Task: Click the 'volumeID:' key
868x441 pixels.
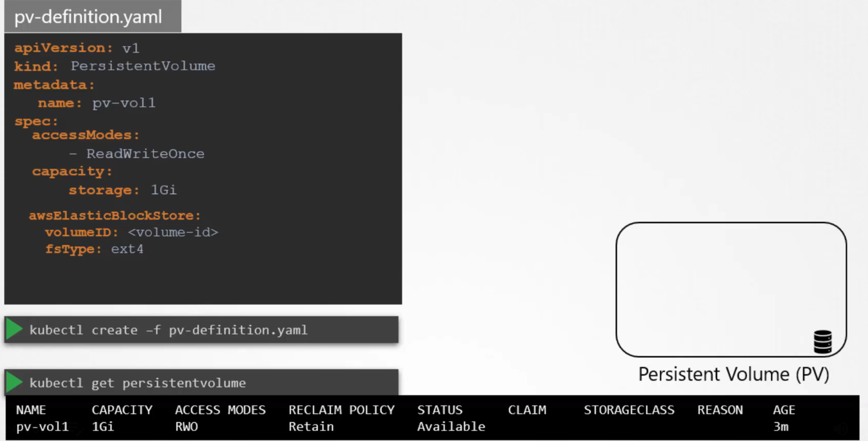Action: 81,232
